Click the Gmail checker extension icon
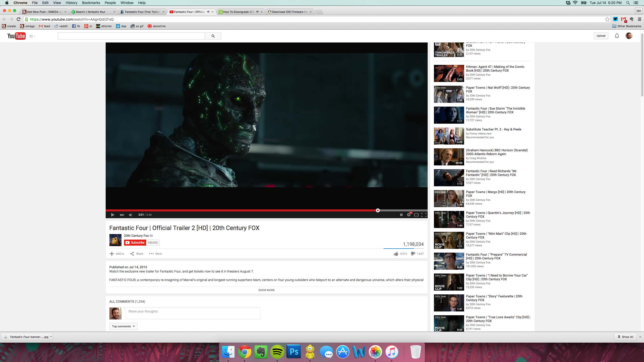Image resolution: width=644 pixels, height=362 pixels. click(x=623, y=19)
